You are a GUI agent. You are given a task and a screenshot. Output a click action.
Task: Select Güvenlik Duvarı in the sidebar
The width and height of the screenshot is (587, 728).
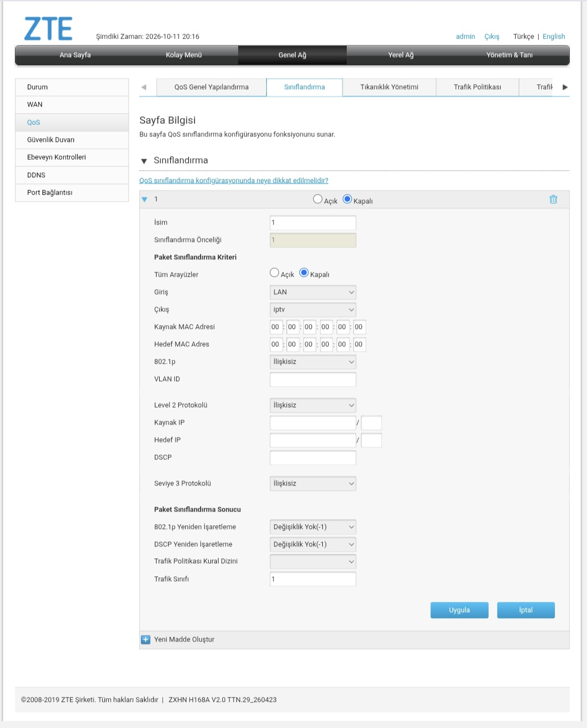click(72, 140)
